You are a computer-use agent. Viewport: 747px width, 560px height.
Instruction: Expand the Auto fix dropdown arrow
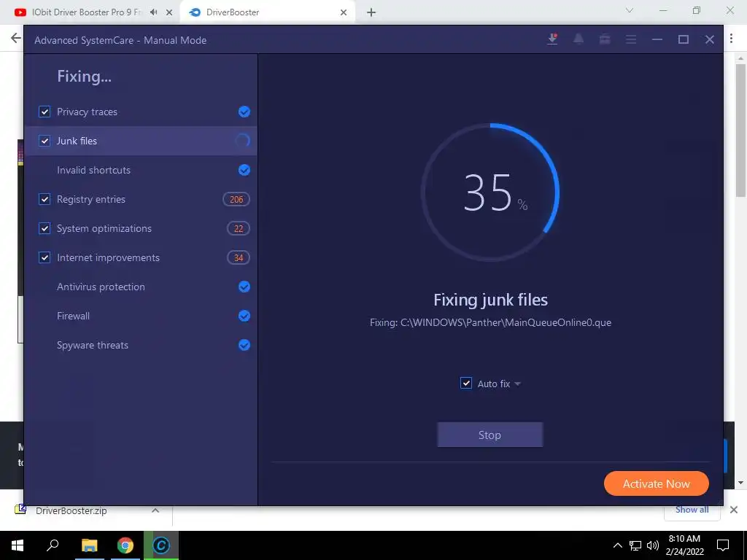(517, 384)
